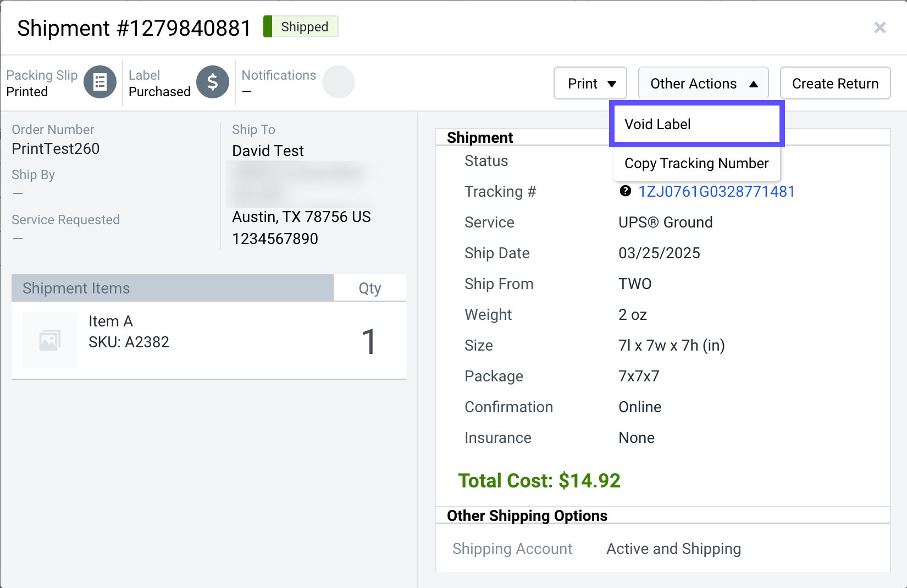
Task: Click the Packing Slip document icon
Action: pos(99,82)
